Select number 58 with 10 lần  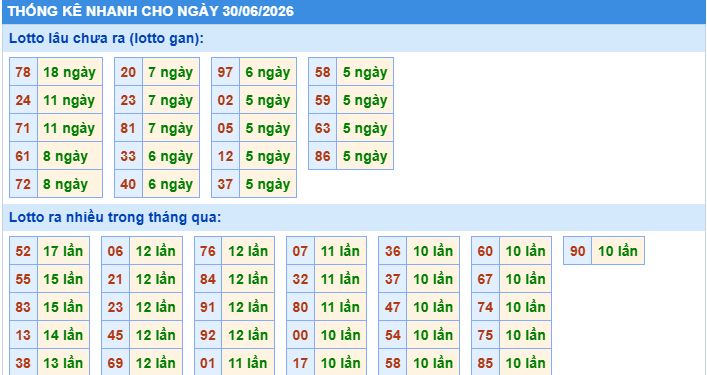click(392, 363)
